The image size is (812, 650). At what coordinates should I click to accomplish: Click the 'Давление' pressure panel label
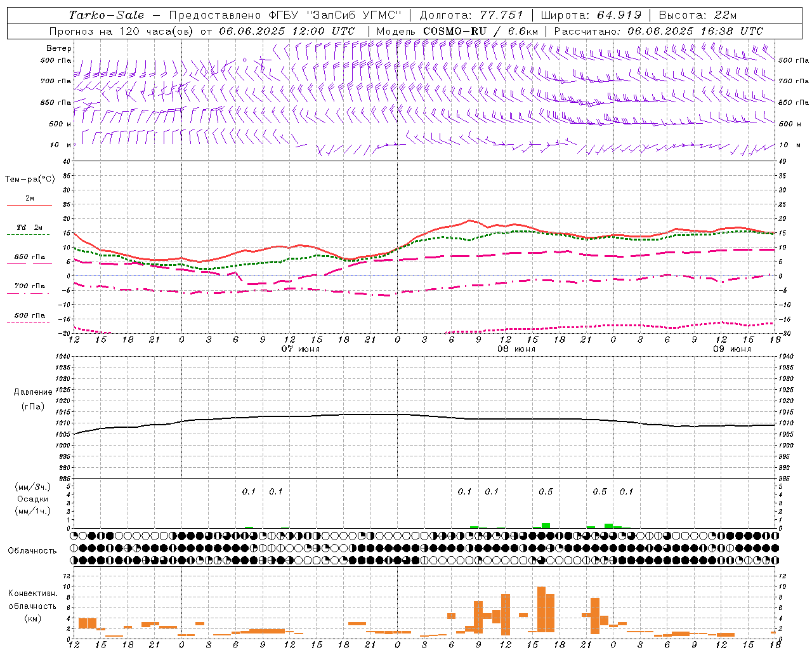[33, 392]
